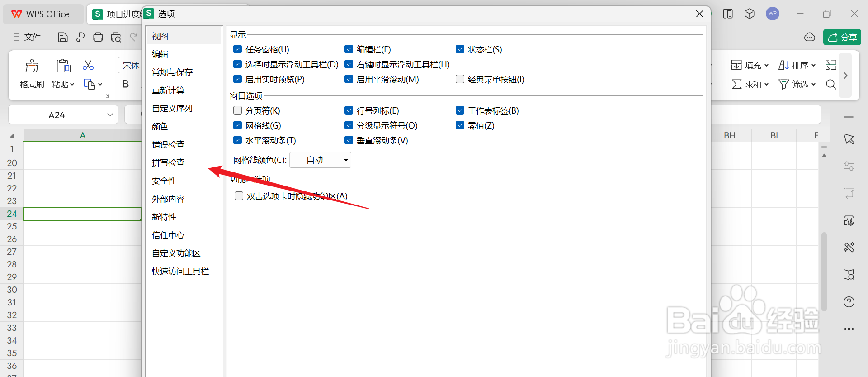Image resolution: width=868 pixels, height=377 pixels.
Task: Toggle the 零值(Z) checkbox
Action: (x=460, y=125)
